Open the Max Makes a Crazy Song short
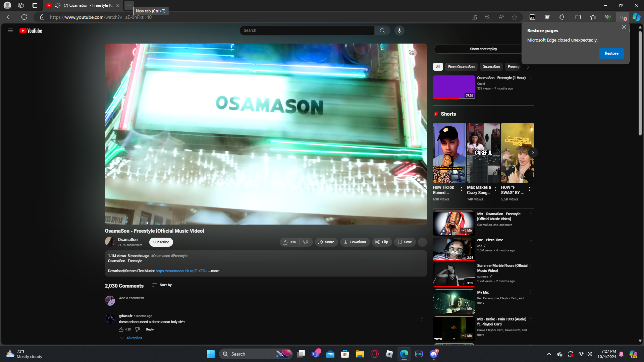This screenshot has height=362, width=644. (x=483, y=153)
